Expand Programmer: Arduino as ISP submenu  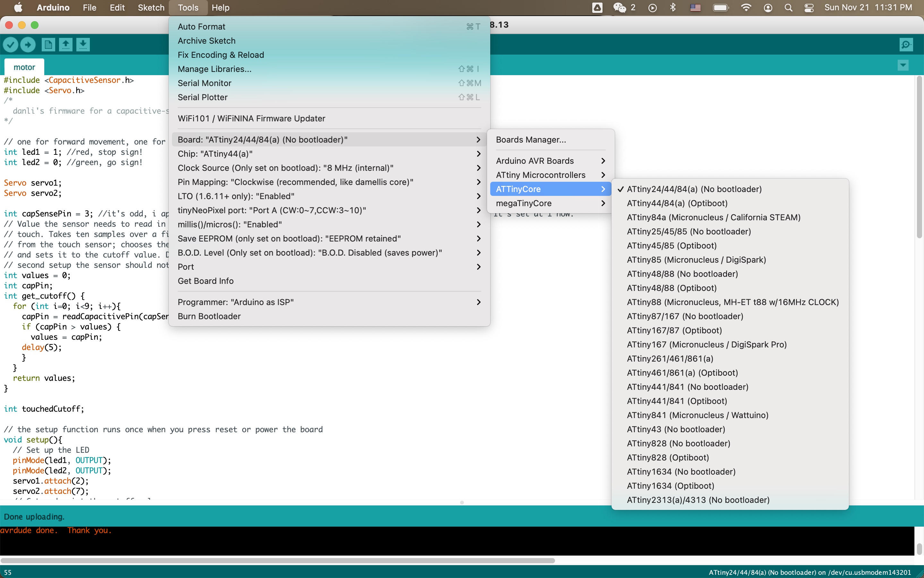329,302
